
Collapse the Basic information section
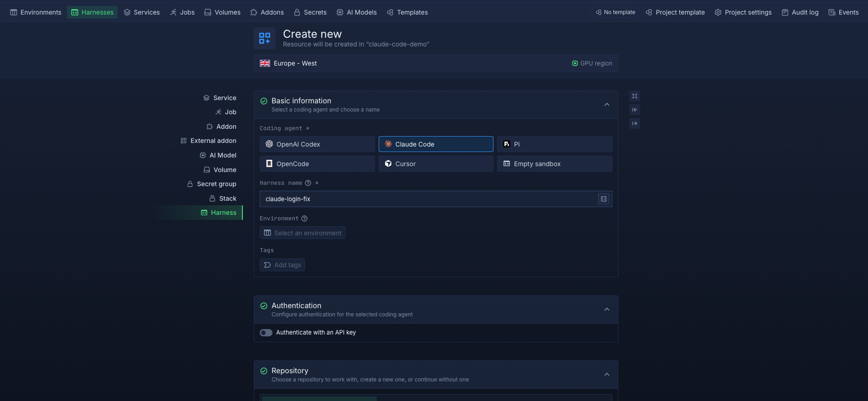click(x=607, y=105)
